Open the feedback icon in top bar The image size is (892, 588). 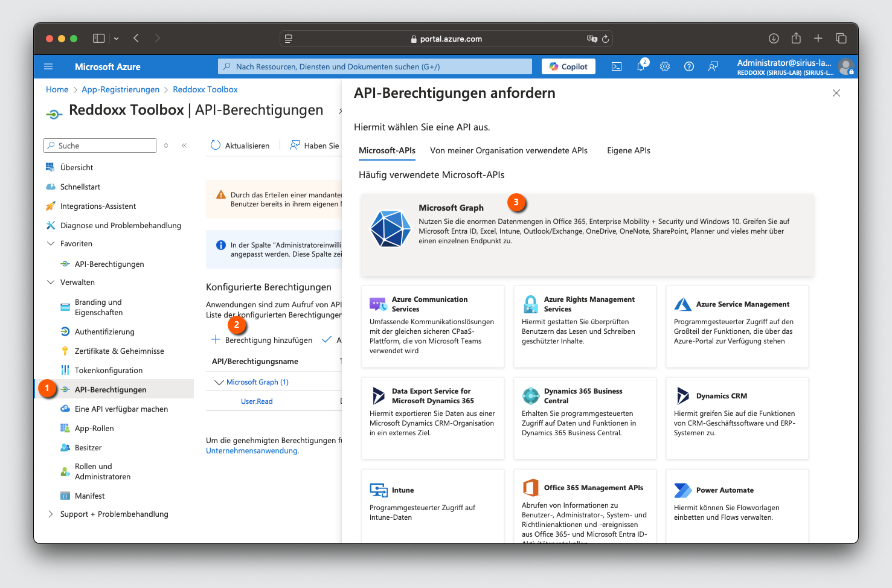click(x=713, y=66)
